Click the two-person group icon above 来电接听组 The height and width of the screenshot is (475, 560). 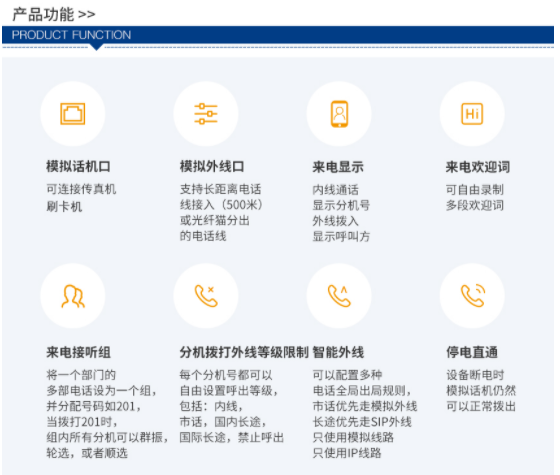coord(73,296)
